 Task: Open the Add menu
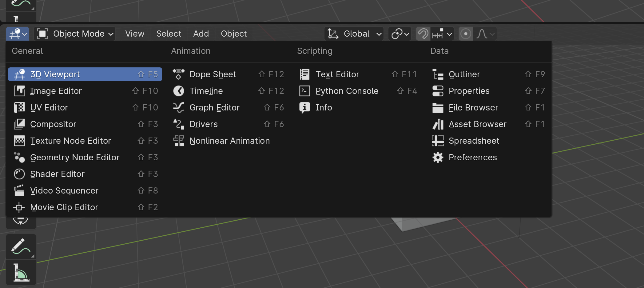(x=201, y=34)
